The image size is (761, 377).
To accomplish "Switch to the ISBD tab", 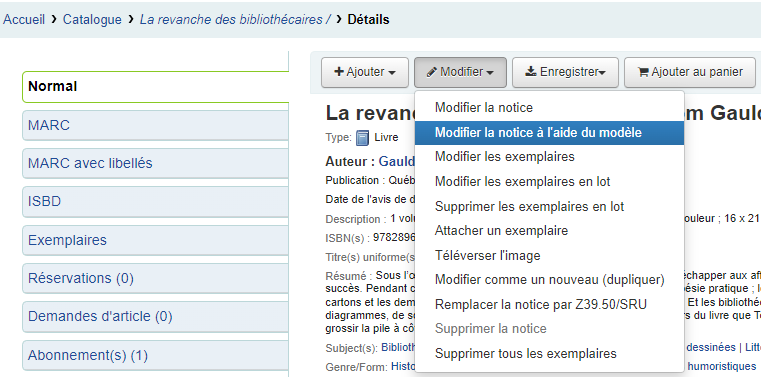I will click(x=155, y=201).
